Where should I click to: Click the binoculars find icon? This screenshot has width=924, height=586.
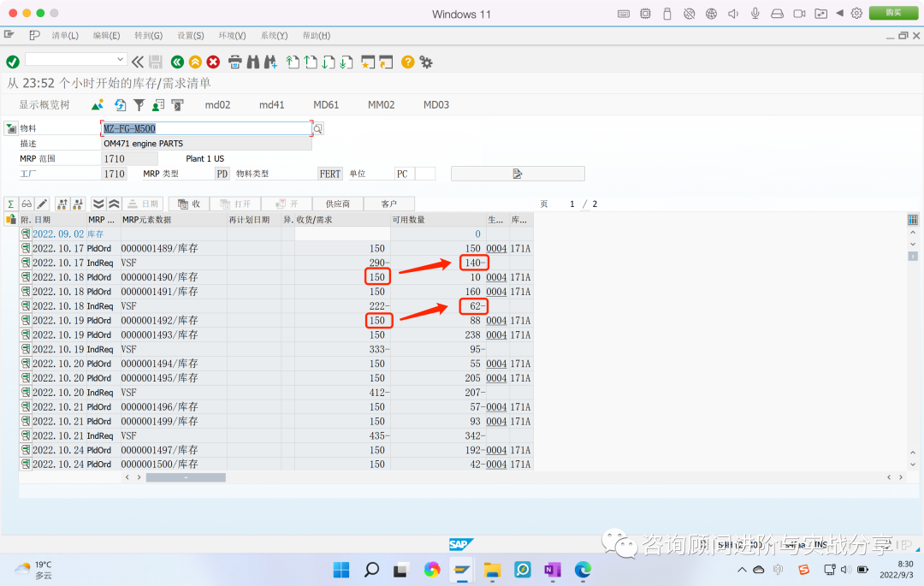252,62
